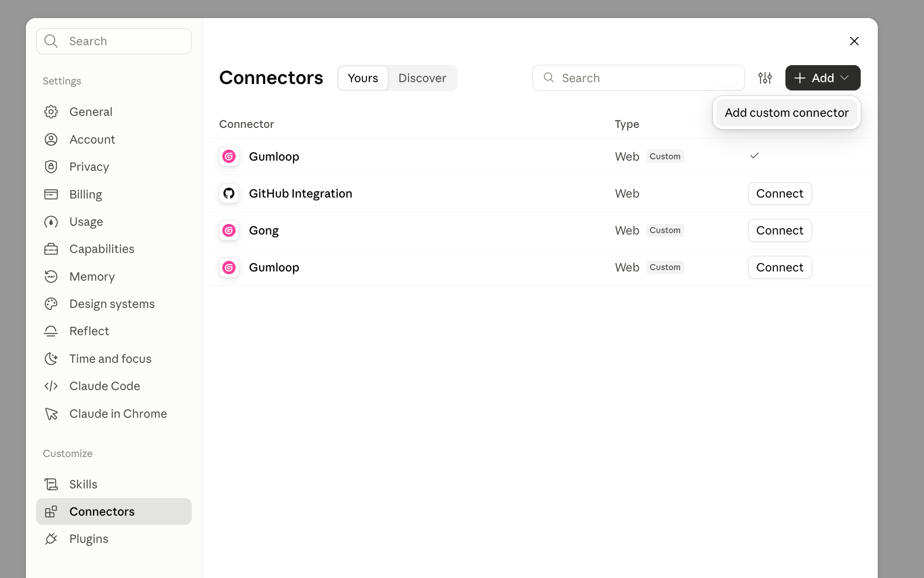Open Skills scroll icon

[51, 484]
